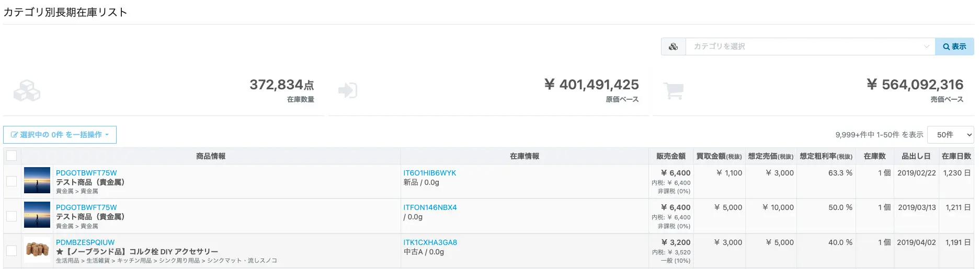This screenshot has width=980, height=269.
Task: Sort by 販売金額 column header
Action: coord(670,156)
